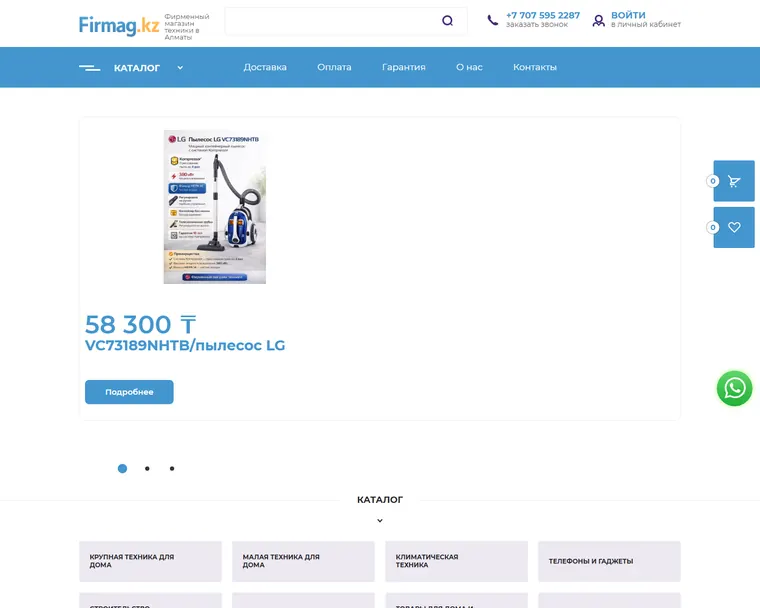Open the catalog hamburger menu icon

pos(90,68)
